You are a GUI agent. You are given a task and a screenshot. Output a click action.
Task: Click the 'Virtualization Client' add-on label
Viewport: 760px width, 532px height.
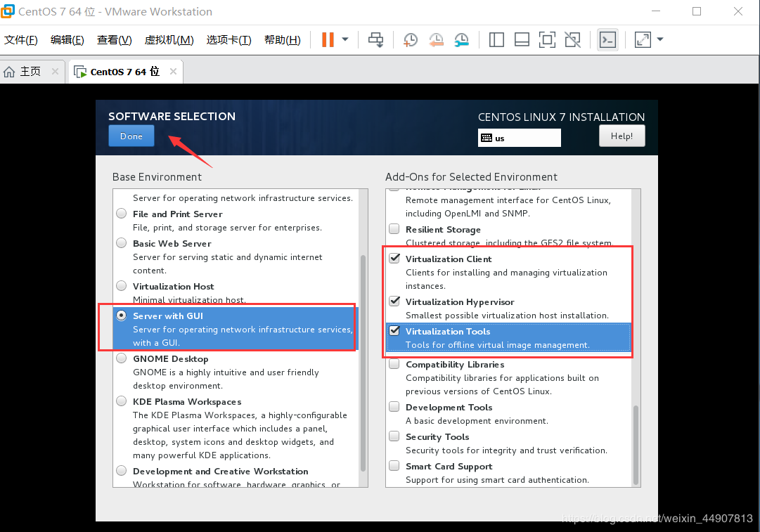pyautogui.click(x=449, y=259)
